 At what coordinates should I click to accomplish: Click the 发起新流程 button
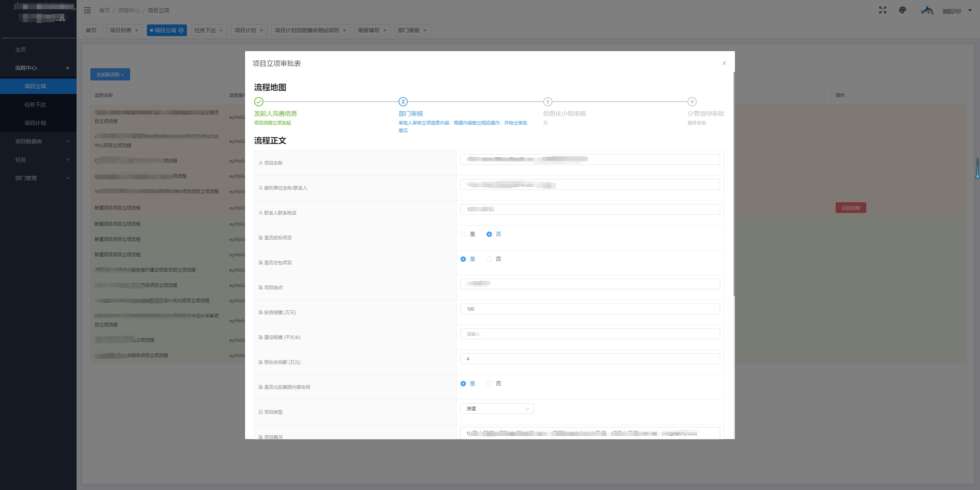110,74
